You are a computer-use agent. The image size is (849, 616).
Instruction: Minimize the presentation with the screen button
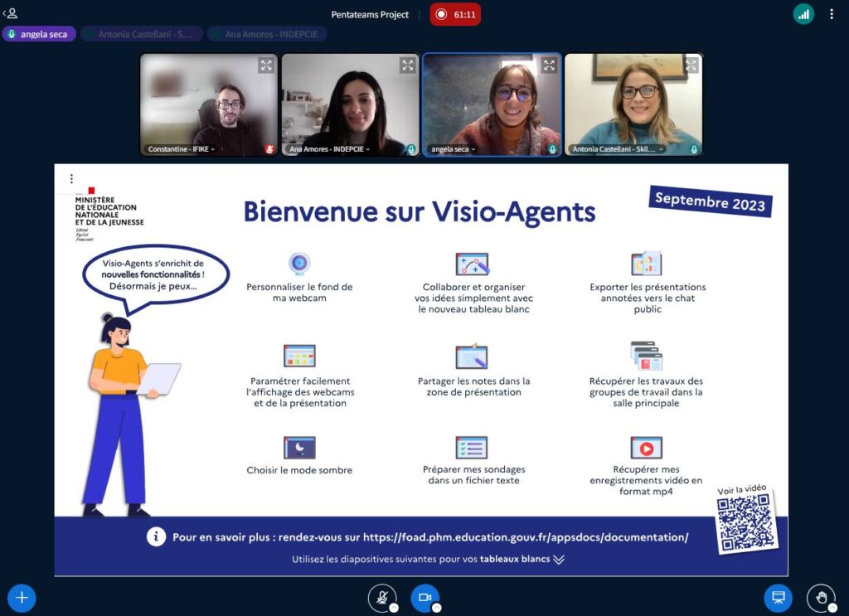pyautogui.click(x=778, y=597)
